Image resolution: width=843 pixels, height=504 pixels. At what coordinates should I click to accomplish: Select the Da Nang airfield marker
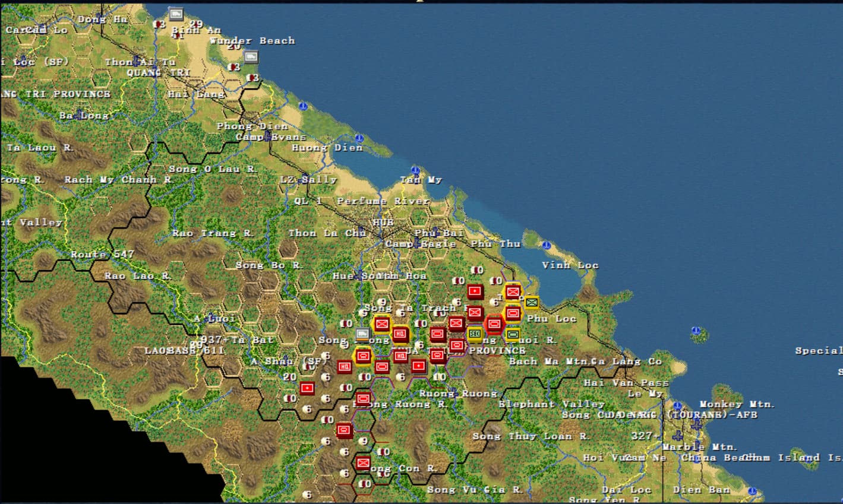coord(697,424)
